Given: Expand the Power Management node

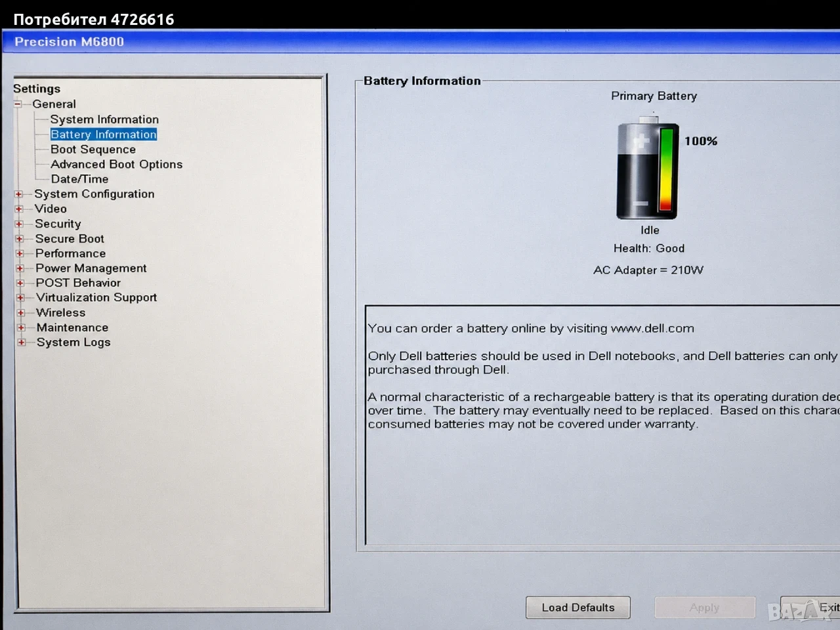Looking at the screenshot, I should [x=20, y=268].
